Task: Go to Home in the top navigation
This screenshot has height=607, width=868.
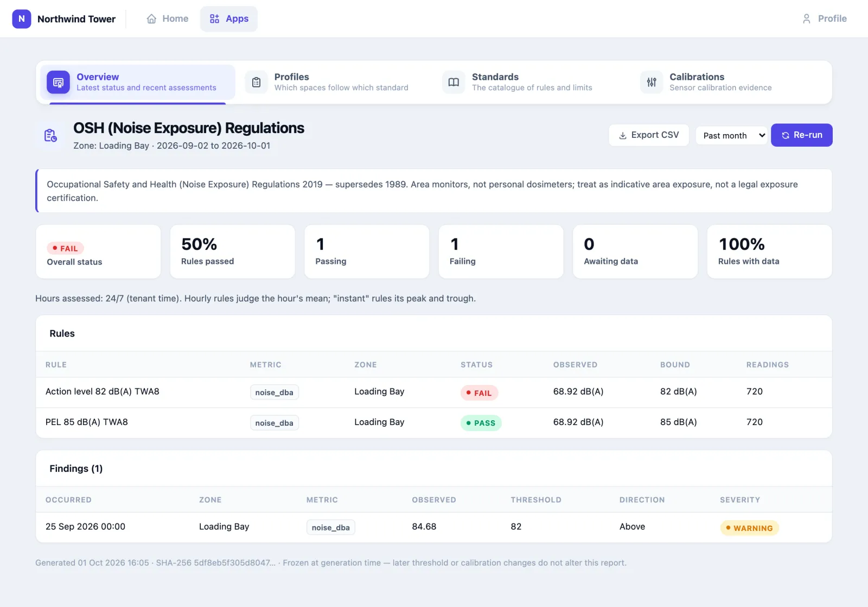Action: [x=168, y=19]
